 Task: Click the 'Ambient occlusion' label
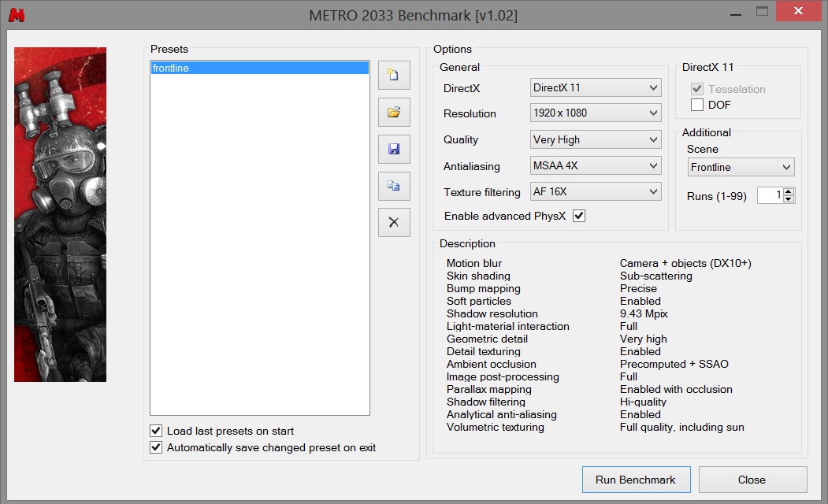point(491,364)
